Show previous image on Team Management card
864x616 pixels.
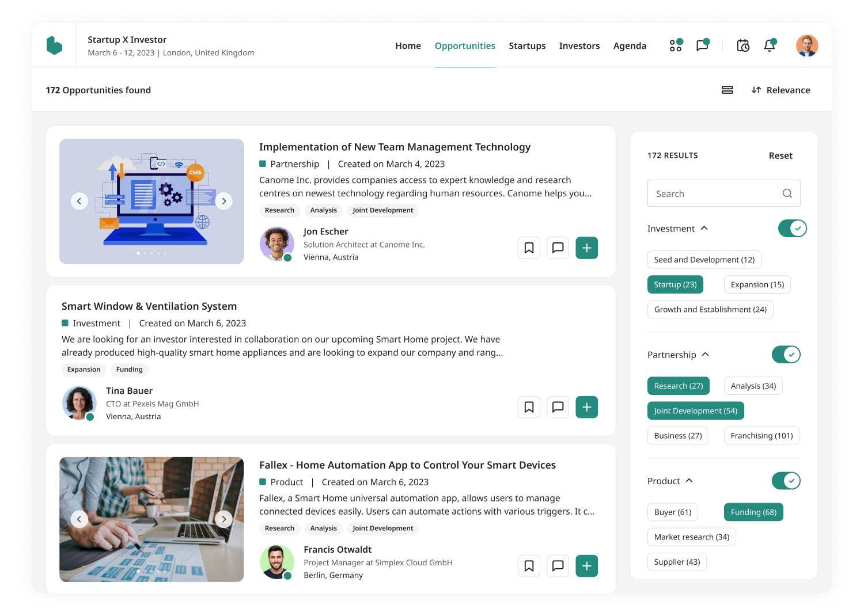79,201
